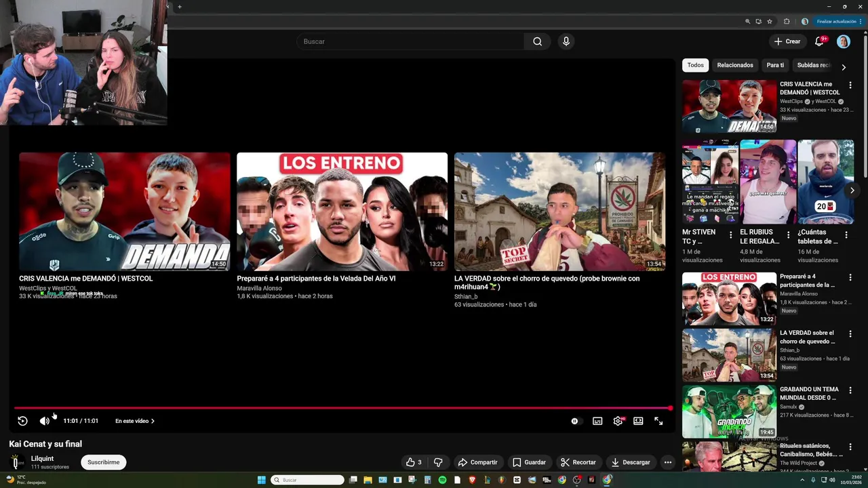This screenshot has width=868, height=488.
Task: Open options for Mr STIVEN TC short
Action: (730, 235)
